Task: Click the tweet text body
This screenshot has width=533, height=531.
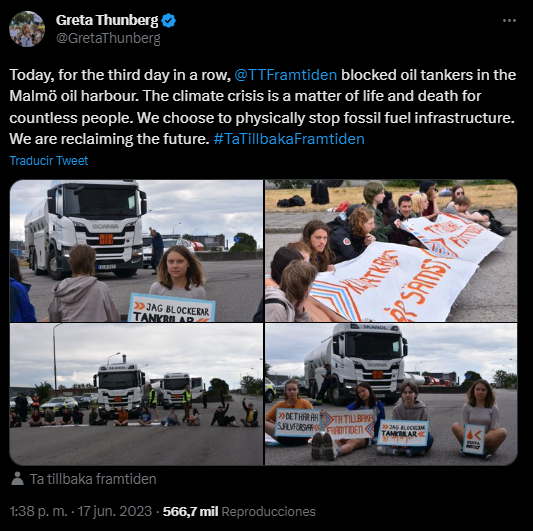Action: click(x=262, y=107)
